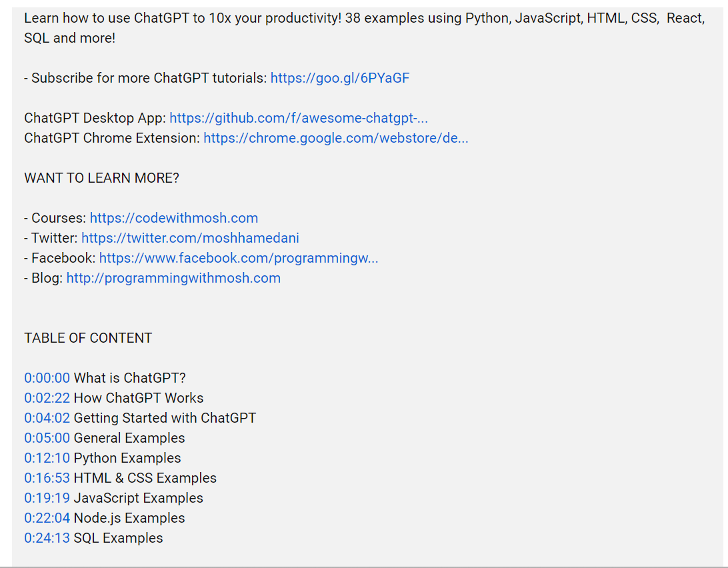The image size is (728, 568).
Task: Click the text "General Examples"
Action: pyautogui.click(x=129, y=438)
